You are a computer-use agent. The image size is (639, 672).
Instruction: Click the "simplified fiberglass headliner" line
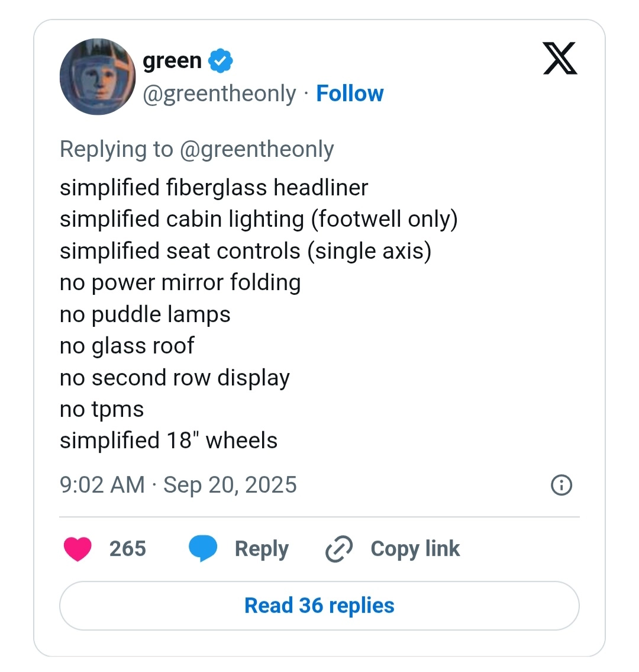pos(214,188)
